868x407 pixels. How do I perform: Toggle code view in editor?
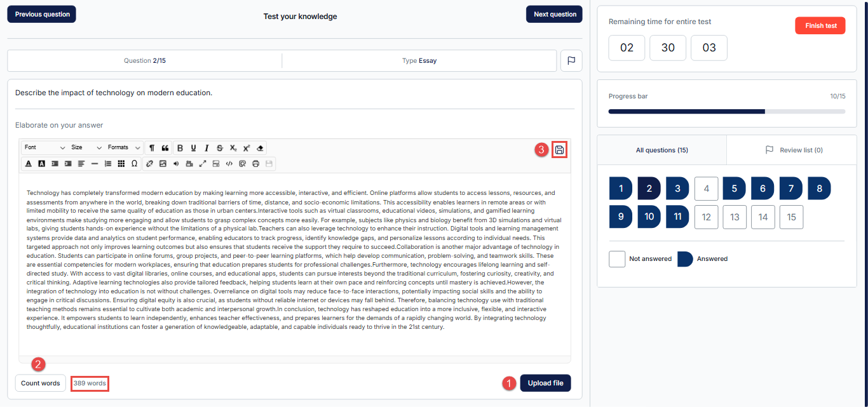pos(229,163)
